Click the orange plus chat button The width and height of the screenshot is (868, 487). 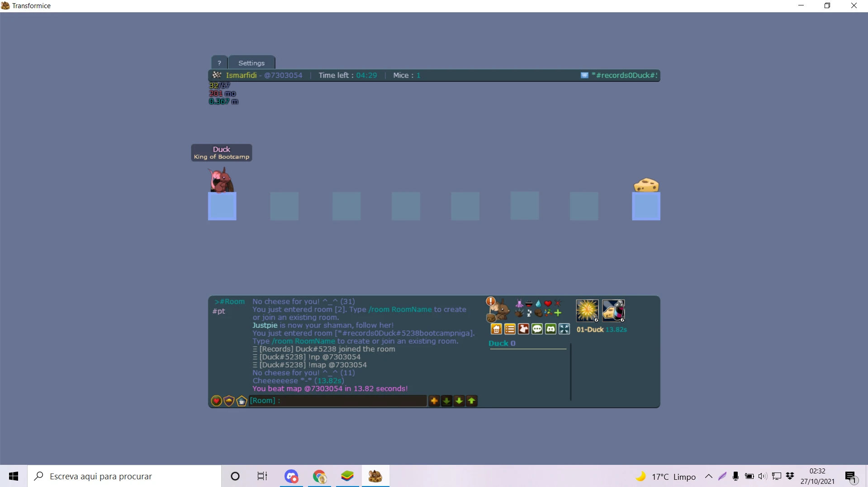click(434, 401)
